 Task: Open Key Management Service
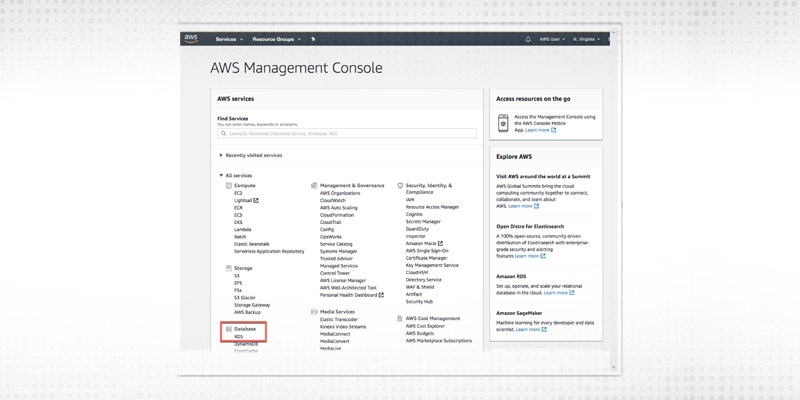[432, 265]
